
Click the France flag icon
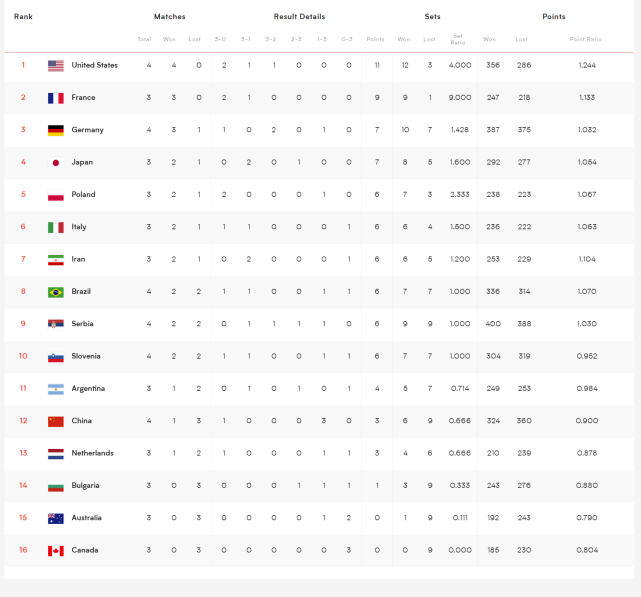tap(56, 98)
